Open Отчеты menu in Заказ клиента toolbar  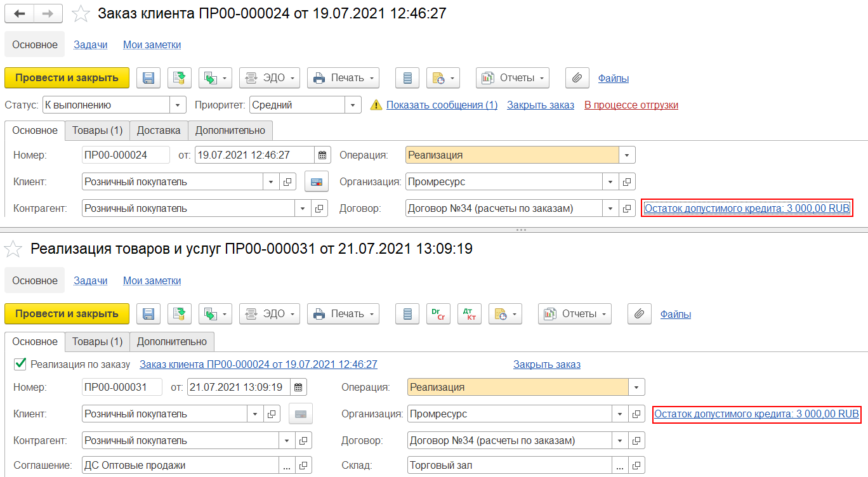[513, 78]
